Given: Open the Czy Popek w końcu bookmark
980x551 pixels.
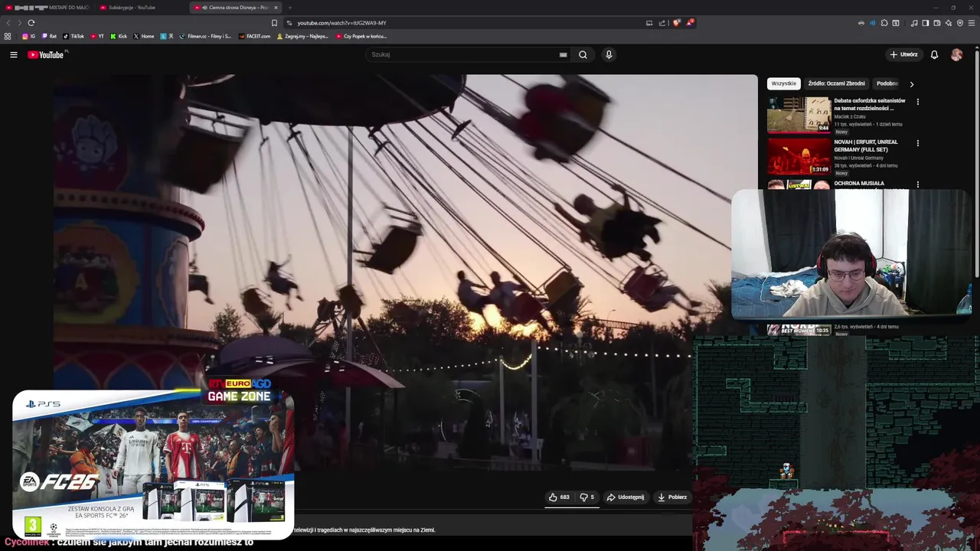Looking at the screenshot, I should tap(361, 36).
